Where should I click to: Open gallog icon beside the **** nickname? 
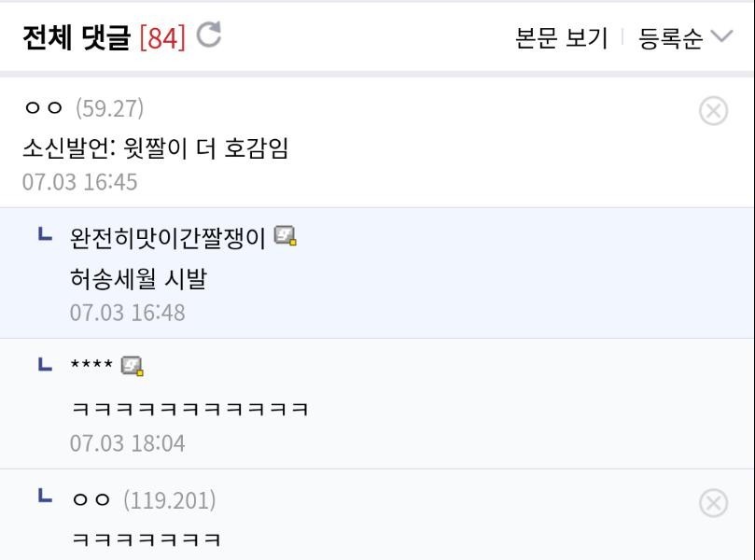click(133, 366)
